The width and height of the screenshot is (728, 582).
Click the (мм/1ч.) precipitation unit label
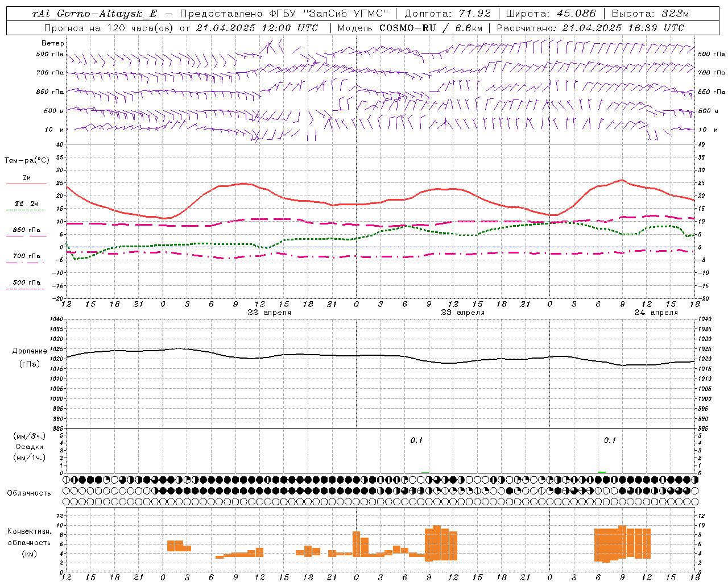30,458
